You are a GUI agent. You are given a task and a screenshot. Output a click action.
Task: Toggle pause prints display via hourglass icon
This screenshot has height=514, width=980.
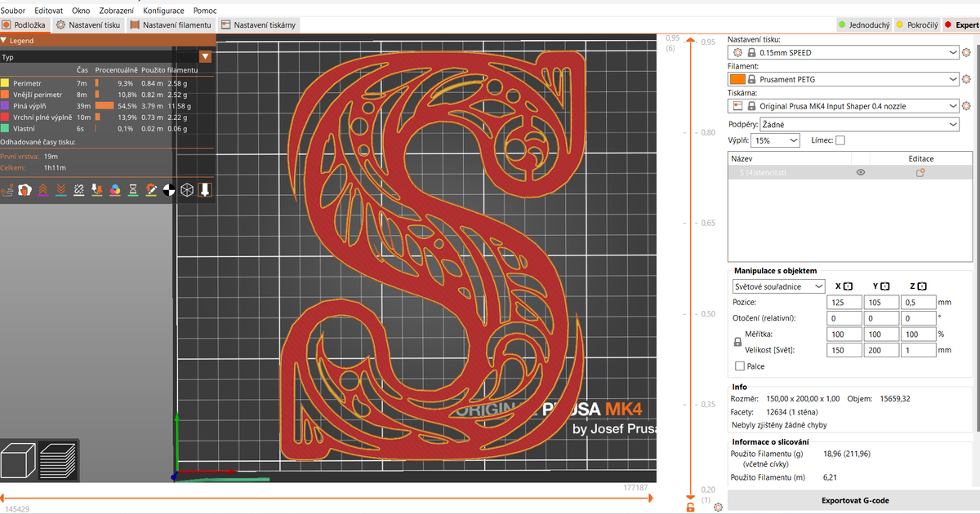coord(133,190)
